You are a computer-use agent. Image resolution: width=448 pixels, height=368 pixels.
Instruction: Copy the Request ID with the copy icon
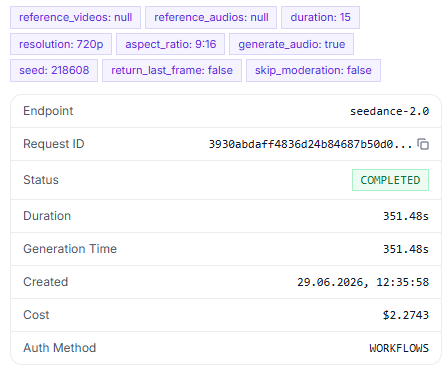423,144
